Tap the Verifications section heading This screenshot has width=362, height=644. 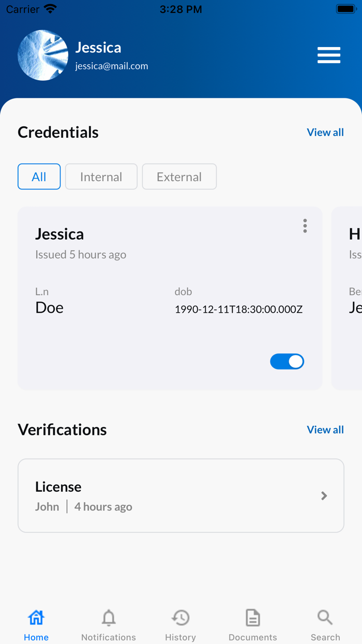pyautogui.click(x=62, y=430)
